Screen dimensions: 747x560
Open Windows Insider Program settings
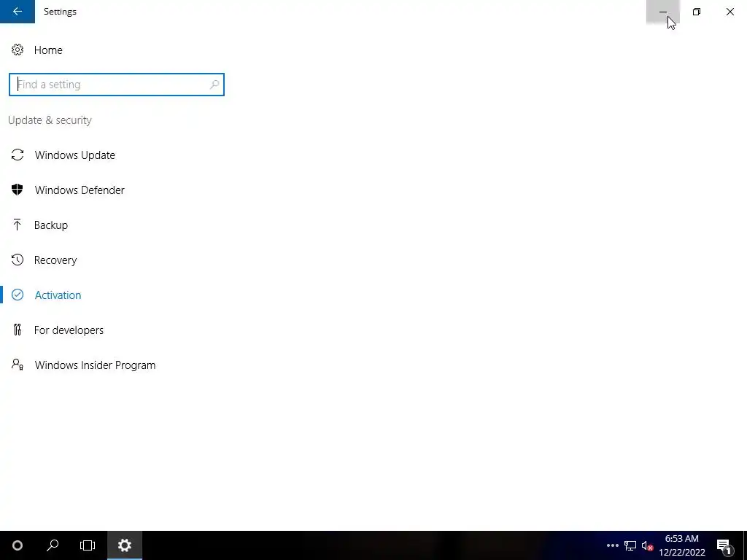coord(95,365)
